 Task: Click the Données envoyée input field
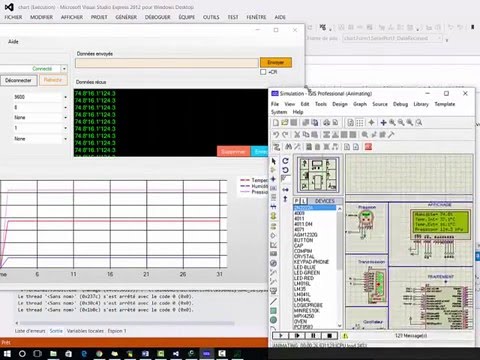click(x=167, y=63)
